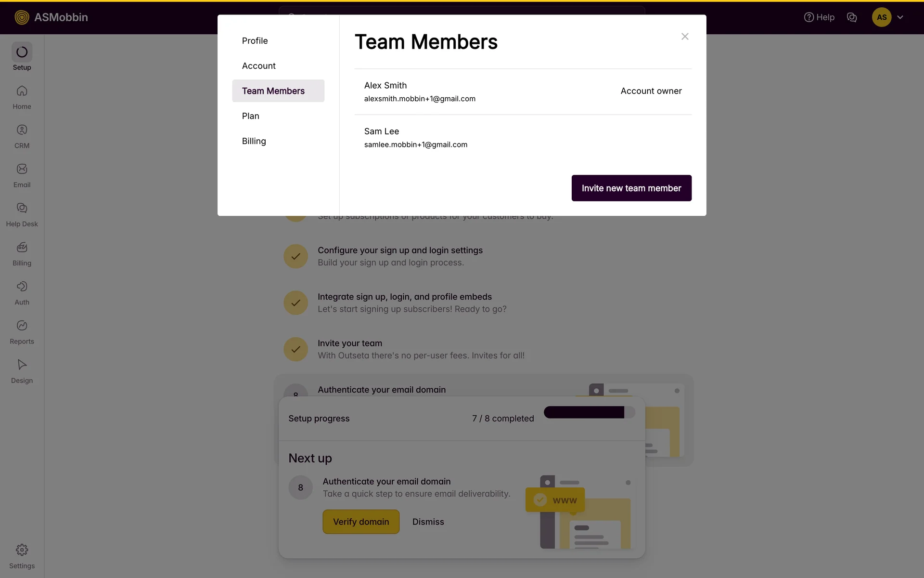Image resolution: width=924 pixels, height=578 pixels.
Task: Dismiss the email domain step
Action: (428, 522)
